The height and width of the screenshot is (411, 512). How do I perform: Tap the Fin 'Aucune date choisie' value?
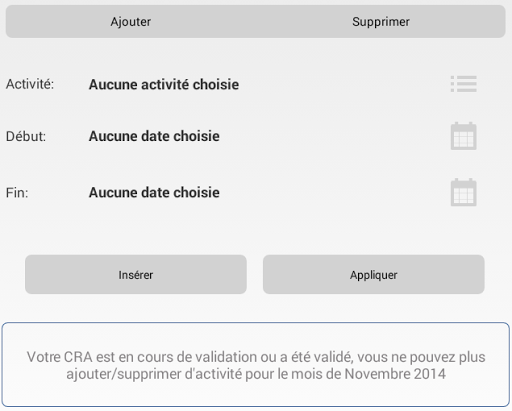[154, 192]
